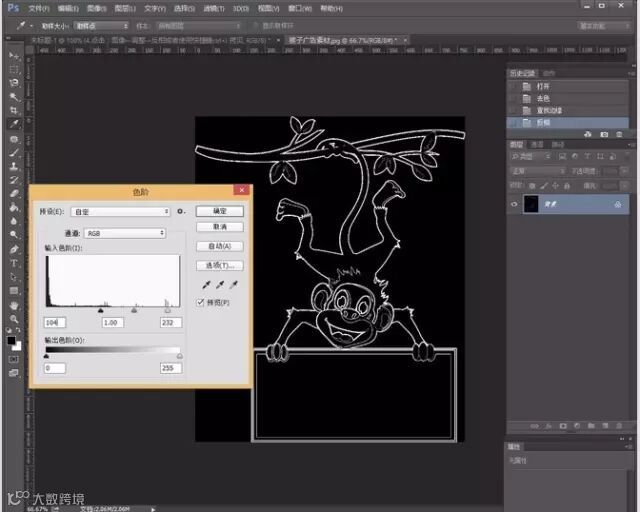Open the File (文件) menu
The image size is (640, 512).
point(38,8)
